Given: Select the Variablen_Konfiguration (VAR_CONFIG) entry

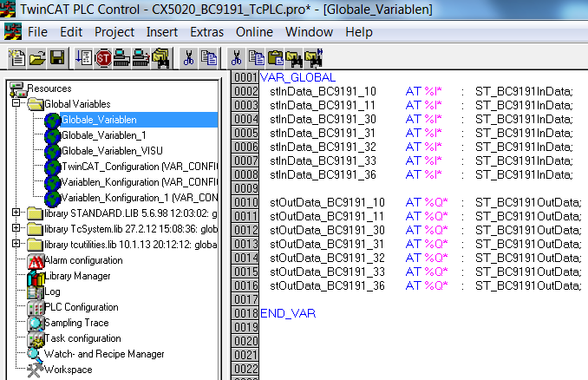Looking at the screenshot, I should (139, 182).
